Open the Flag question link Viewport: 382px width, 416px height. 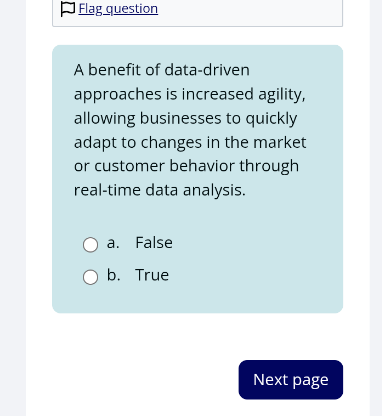(118, 9)
